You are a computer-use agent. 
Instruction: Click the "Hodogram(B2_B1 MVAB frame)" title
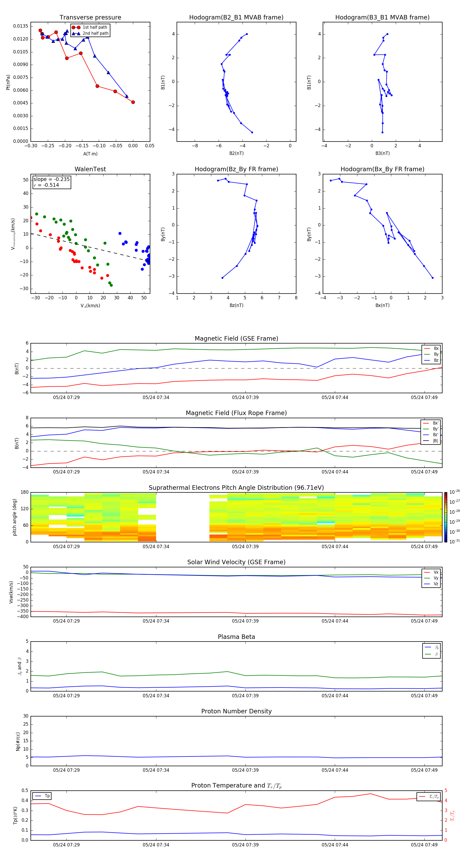coord(236,18)
